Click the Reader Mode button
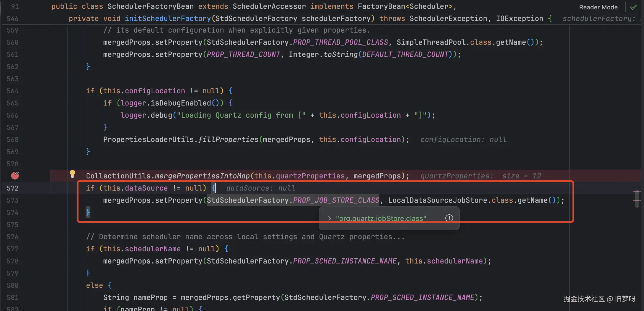 tap(598, 7)
